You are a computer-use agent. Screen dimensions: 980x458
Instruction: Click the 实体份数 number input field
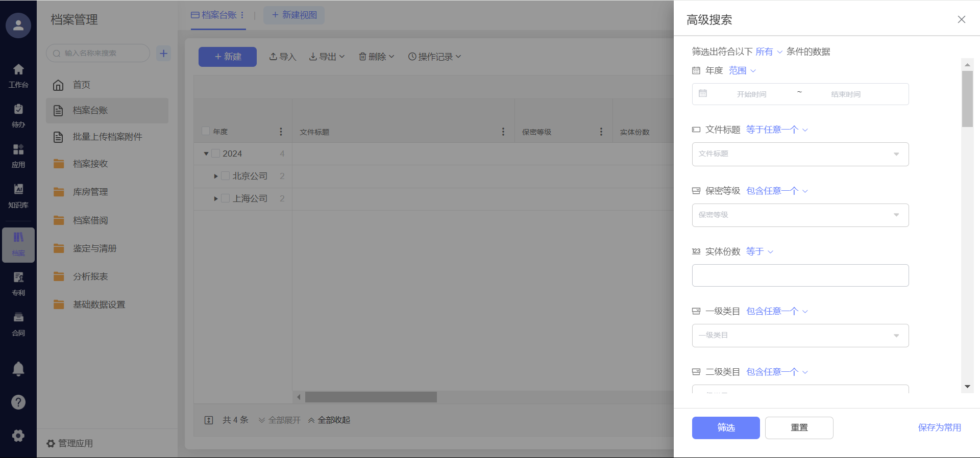click(800, 275)
